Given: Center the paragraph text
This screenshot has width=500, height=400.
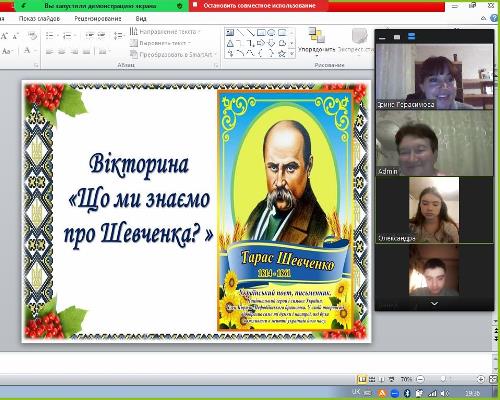Looking at the screenshot, I should pyautogui.click(x=62, y=51).
